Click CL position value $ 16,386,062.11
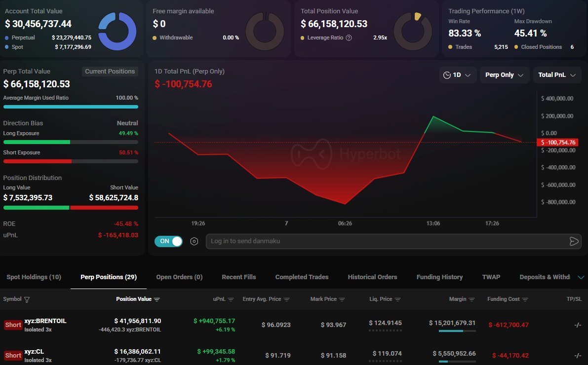 point(137,352)
